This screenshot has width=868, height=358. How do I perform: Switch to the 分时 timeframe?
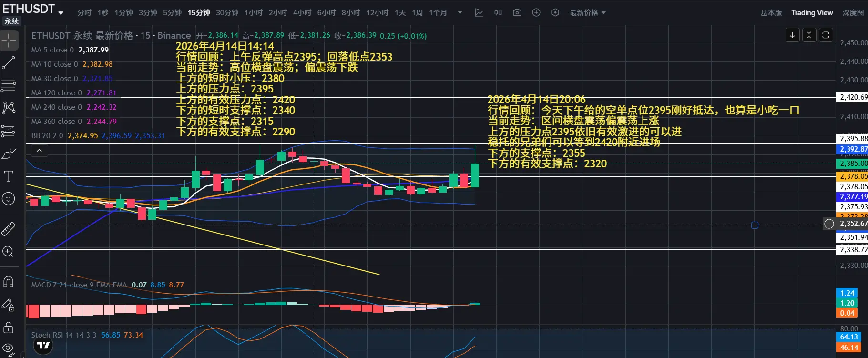(x=84, y=13)
